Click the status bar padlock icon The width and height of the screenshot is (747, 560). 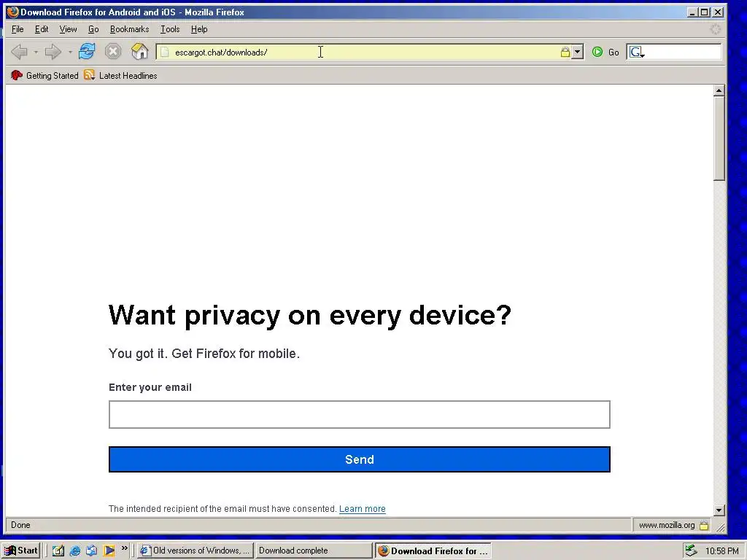click(704, 525)
